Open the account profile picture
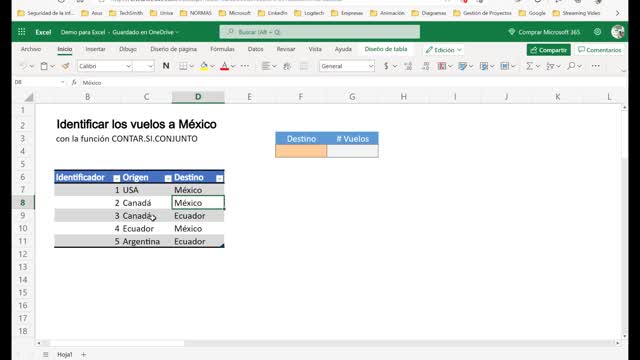Image resolution: width=640 pixels, height=360 pixels. 618,32
